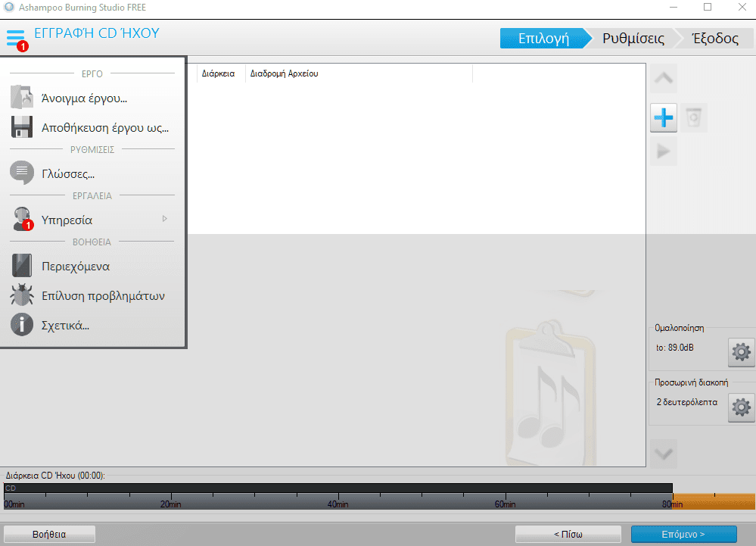This screenshot has height=546, width=756.
Task: Click the 'to: 89.0dB' normalization value
Action: coord(674,348)
